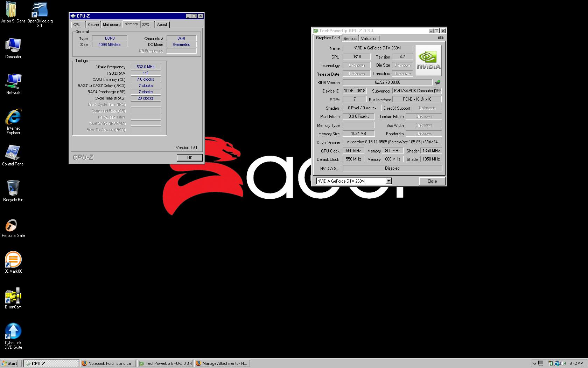Screen dimensions: 588x368
Task: Launch the Internet Explorer icon
Action: coord(13,117)
